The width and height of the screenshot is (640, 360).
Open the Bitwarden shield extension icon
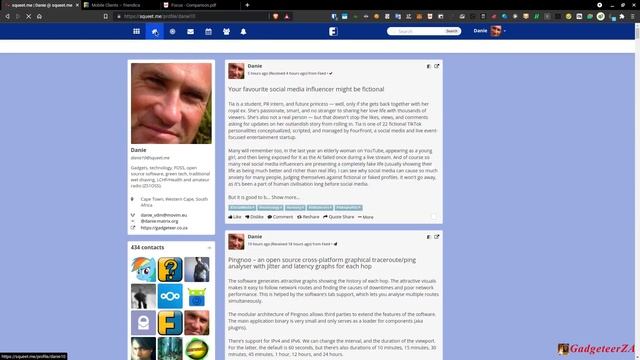coord(334,16)
